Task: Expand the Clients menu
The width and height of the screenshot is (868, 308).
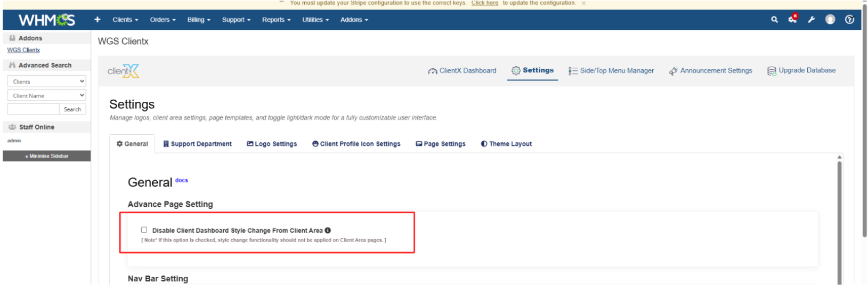Action: pos(125,20)
